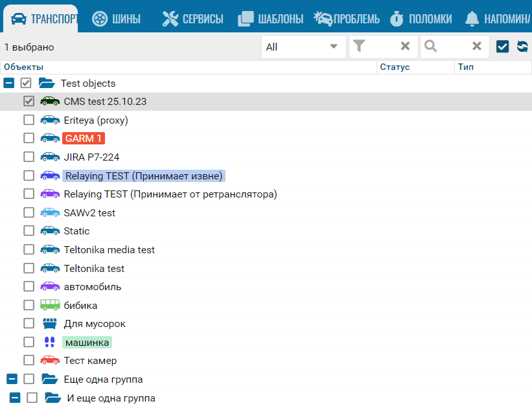Click the car icon beside JIRA P7-224
The width and height of the screenshot is (532, 408).
[x=50, y=157]
